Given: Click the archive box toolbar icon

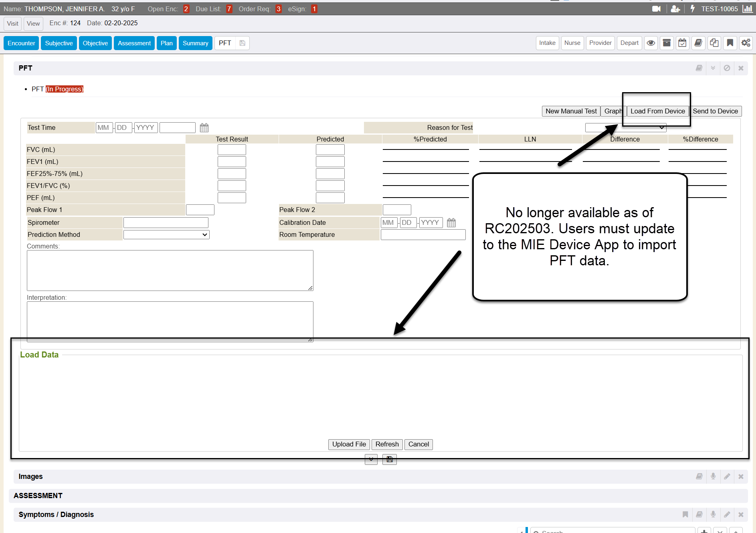Looking at the screenshot, I should point(667,43).
